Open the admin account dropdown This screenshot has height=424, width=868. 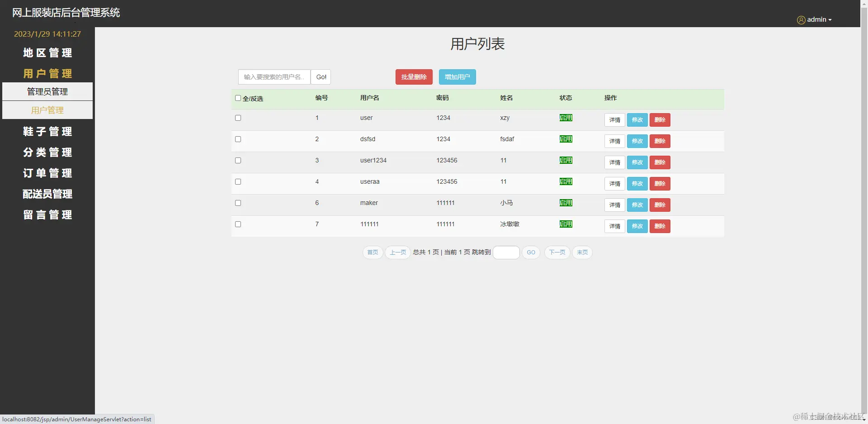pos(819,19)
